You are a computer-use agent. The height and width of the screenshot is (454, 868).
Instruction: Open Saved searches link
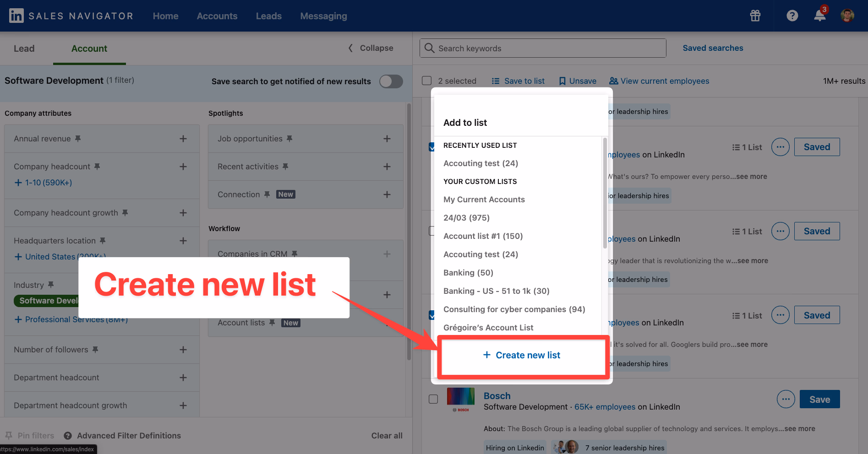713,48
